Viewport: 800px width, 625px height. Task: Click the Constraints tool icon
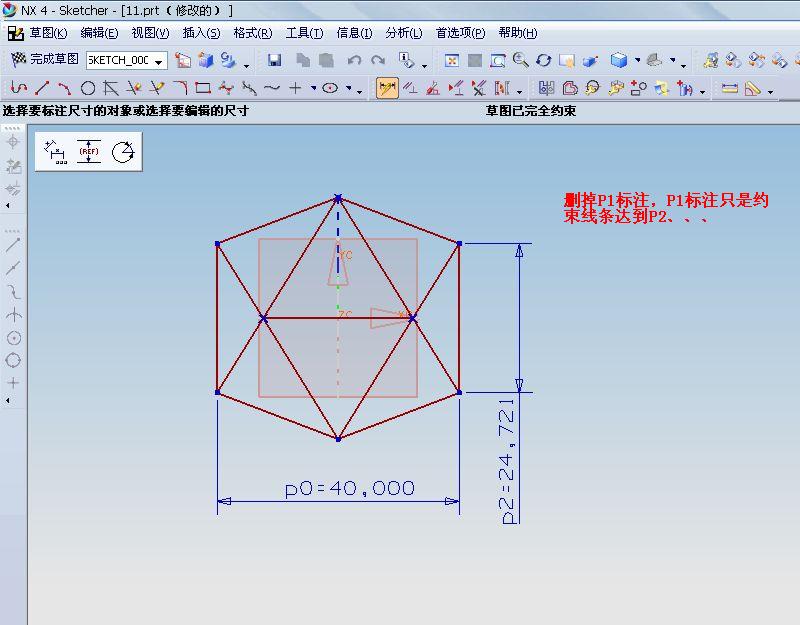click(x=410, y=88)
